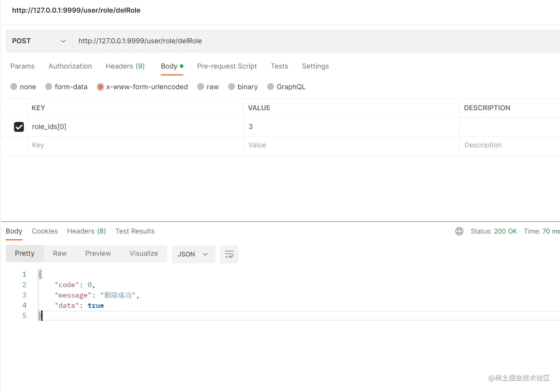Open the request Settings tab
Viewport: 560px width, 392px height.
tap(315, 66)
